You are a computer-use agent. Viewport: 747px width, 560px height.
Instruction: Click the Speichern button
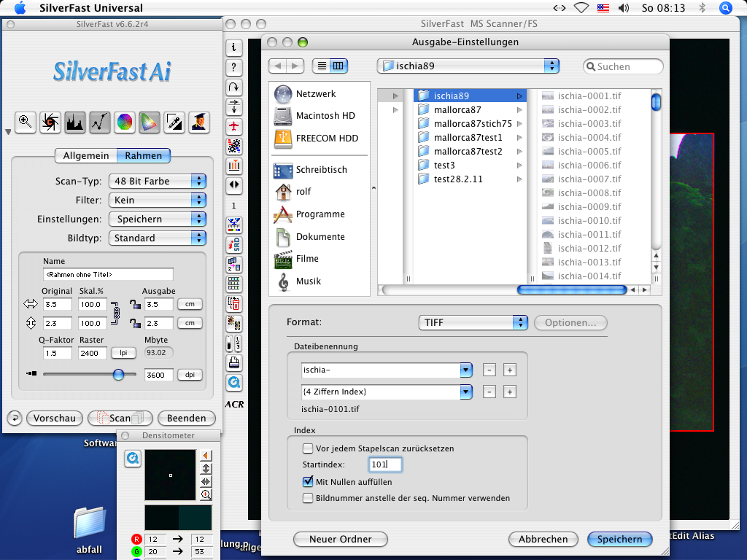(x=619, y=540)
